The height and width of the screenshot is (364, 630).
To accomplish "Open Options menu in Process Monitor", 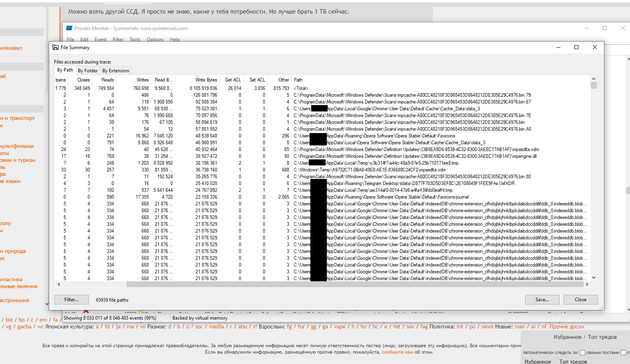I will 155,40.
